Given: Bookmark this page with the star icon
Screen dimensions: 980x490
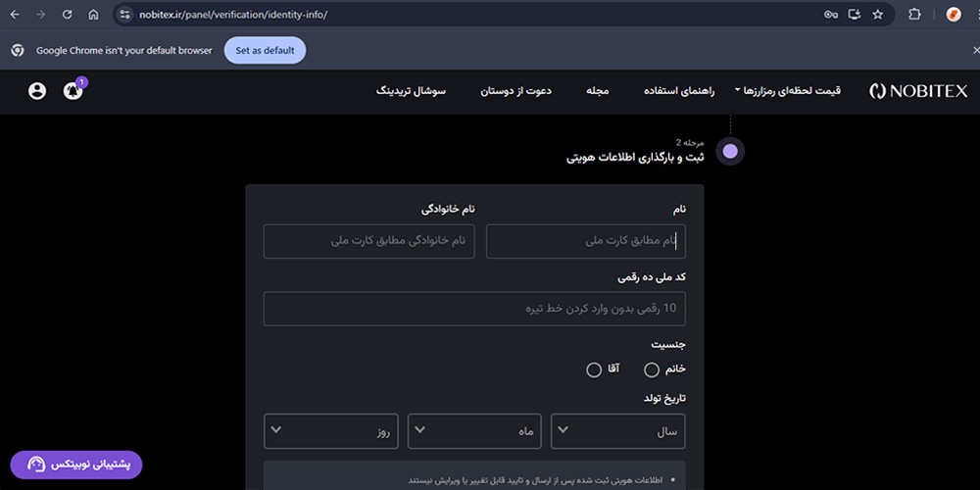Looking at the screenshot, I should [878, 15].
